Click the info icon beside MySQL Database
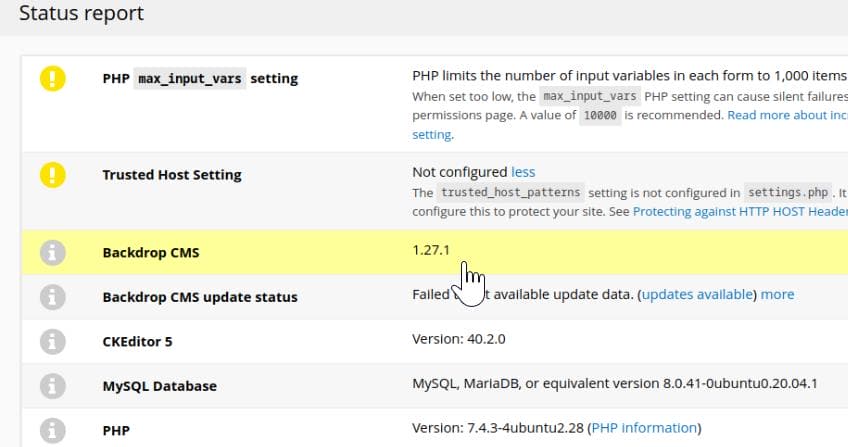The height and width of the screenshot is (447, 848). (x=52, y=386)
